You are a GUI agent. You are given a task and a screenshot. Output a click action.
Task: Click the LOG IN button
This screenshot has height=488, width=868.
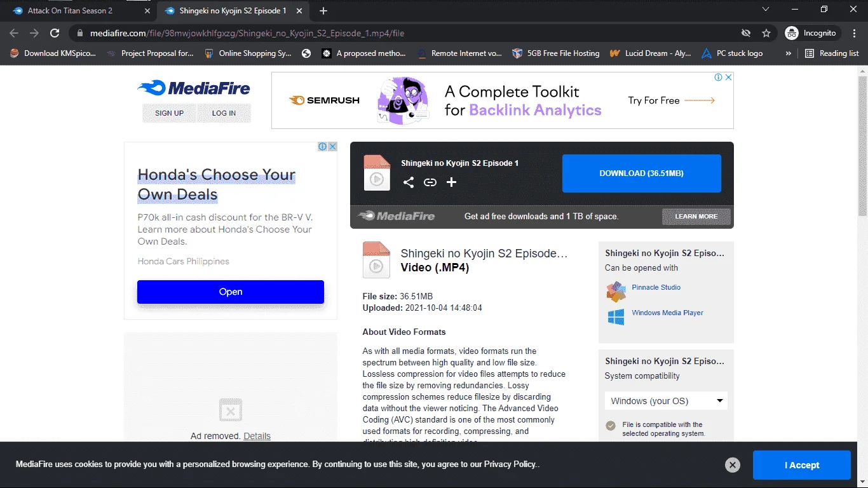point(224,113)
